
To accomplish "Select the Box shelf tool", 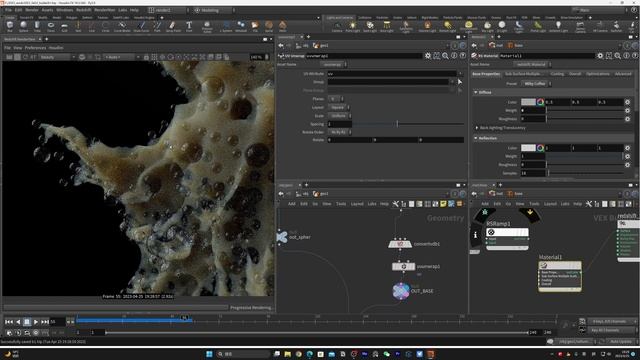I will [10, 27].
